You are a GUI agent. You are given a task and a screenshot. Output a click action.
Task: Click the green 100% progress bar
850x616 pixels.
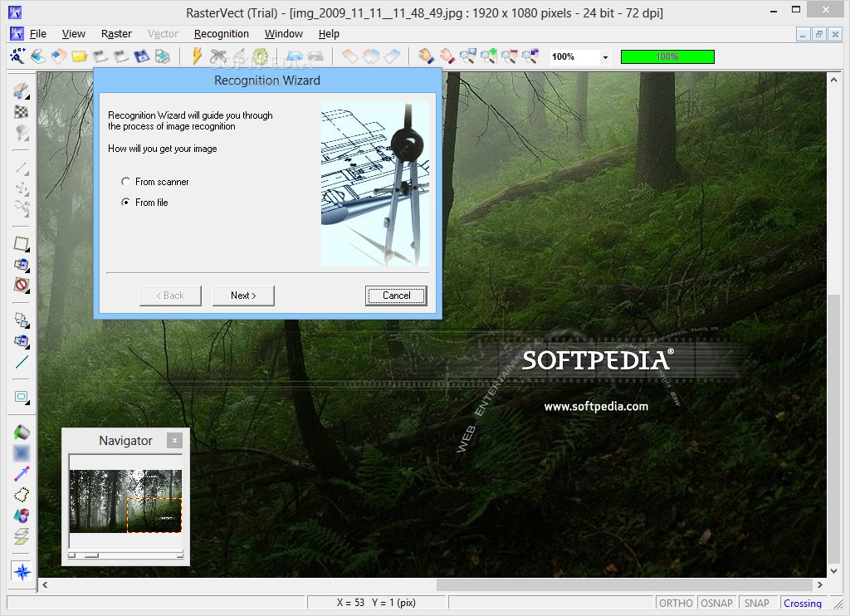point(667,56)
